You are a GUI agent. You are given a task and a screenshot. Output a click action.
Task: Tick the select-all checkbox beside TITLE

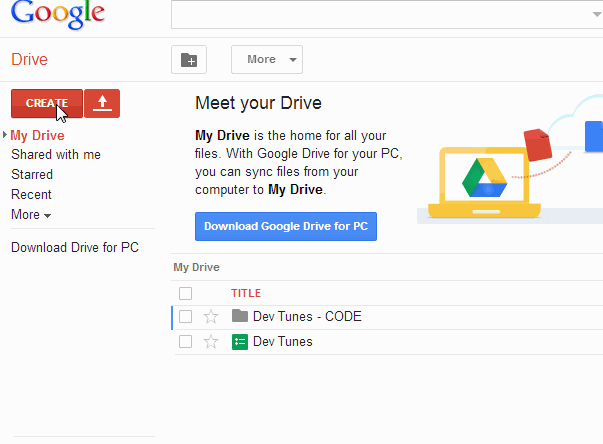point(185,293)
